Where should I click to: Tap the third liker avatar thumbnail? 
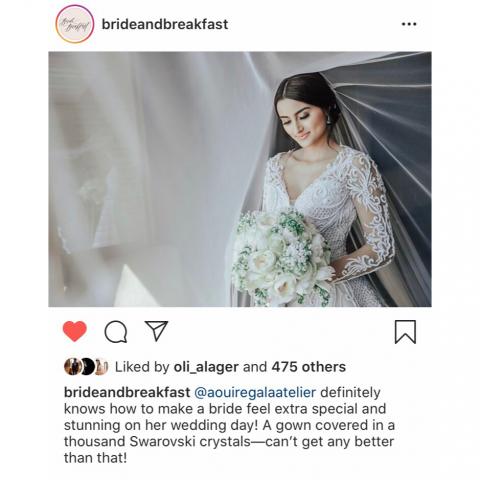pyautogui.click(x=101, y=367)
